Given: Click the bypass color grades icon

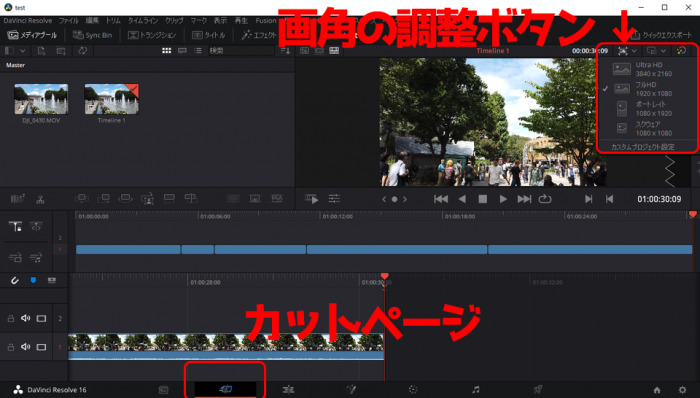Looking at the screenshot, I should (x=682, y=51).
